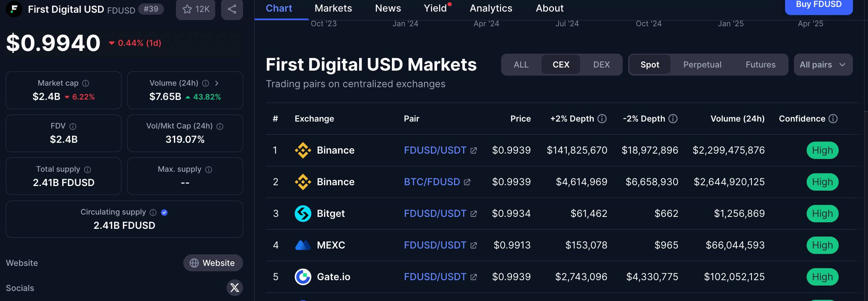Click the Circulating supply verified badge
The image size is (868, 301).
click(x=164, y=212)
